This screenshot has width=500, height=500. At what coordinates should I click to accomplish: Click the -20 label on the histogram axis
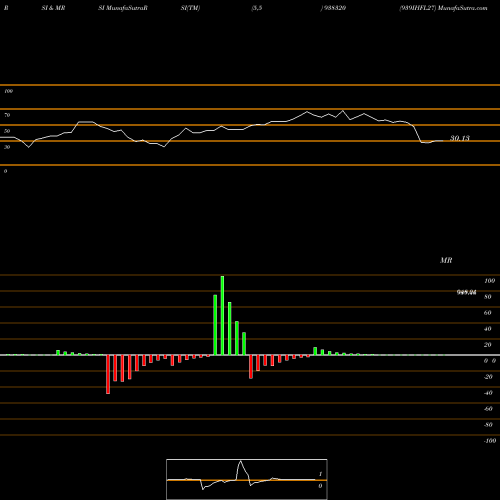pyautogui.click(x=488, y=377)
